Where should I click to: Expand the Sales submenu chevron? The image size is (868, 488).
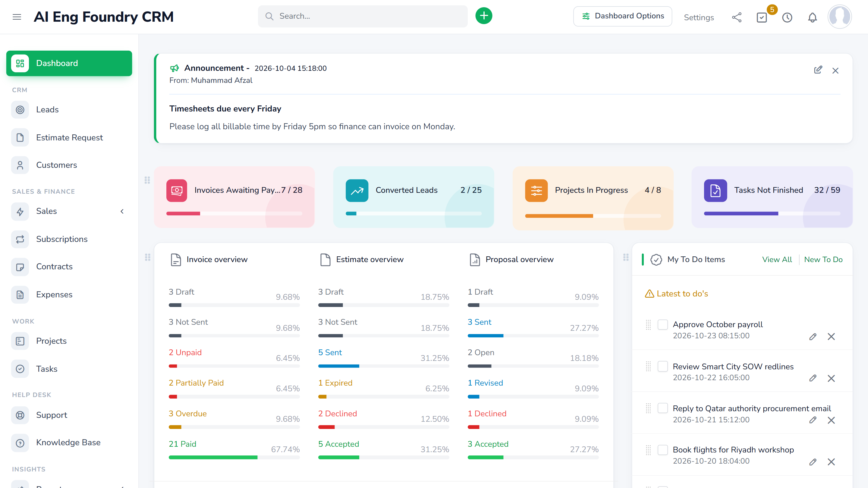(122, 211)
